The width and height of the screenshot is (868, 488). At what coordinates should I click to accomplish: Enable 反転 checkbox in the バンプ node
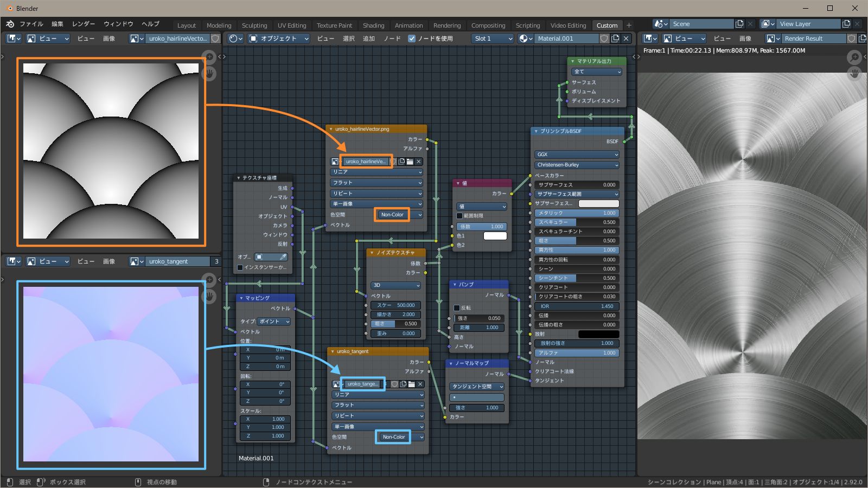point(457,308)
